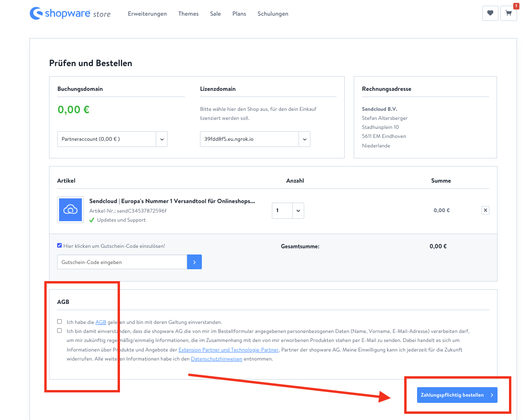528x420 pixels.
Task: Accept the AGB terms checkbox
Action: click(x=60, y=322)
